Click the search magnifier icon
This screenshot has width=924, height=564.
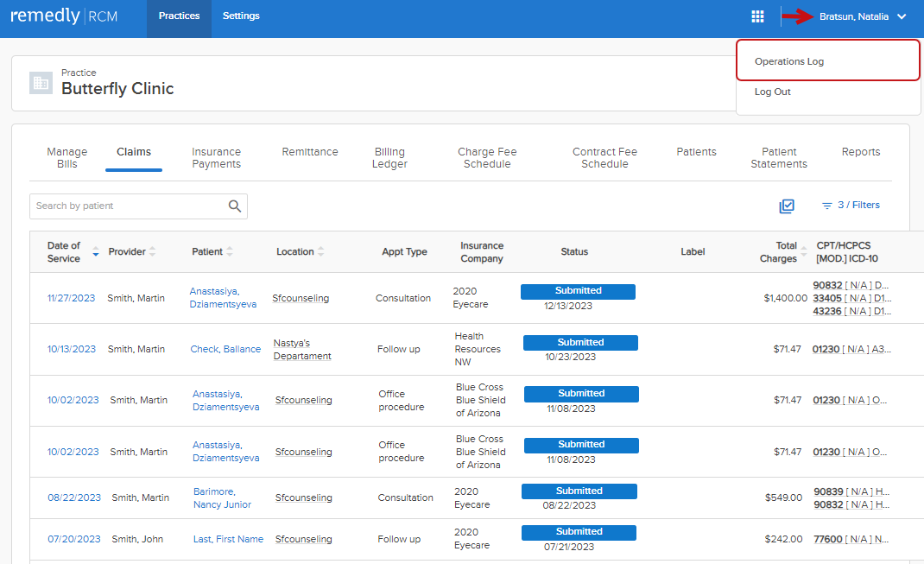click(235, 206)
